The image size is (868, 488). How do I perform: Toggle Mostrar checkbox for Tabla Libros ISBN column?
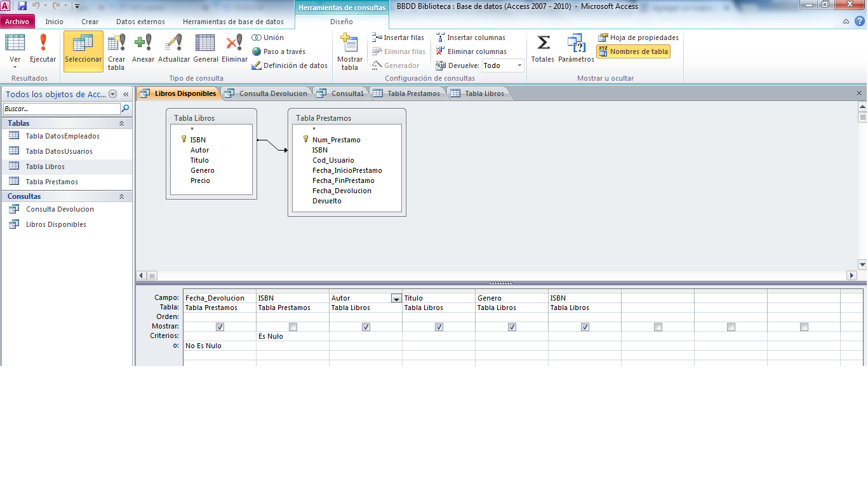coord(585,327)
